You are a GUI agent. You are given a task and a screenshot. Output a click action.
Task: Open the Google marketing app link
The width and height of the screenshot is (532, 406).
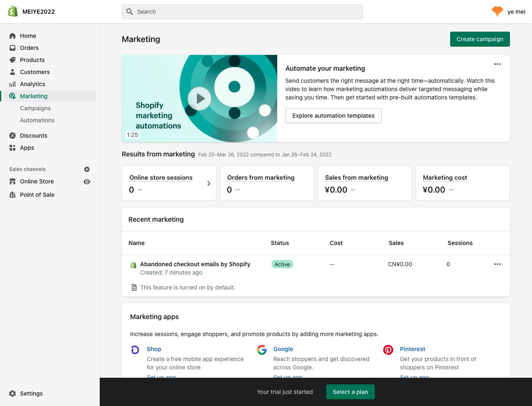[x=283, y=349]
